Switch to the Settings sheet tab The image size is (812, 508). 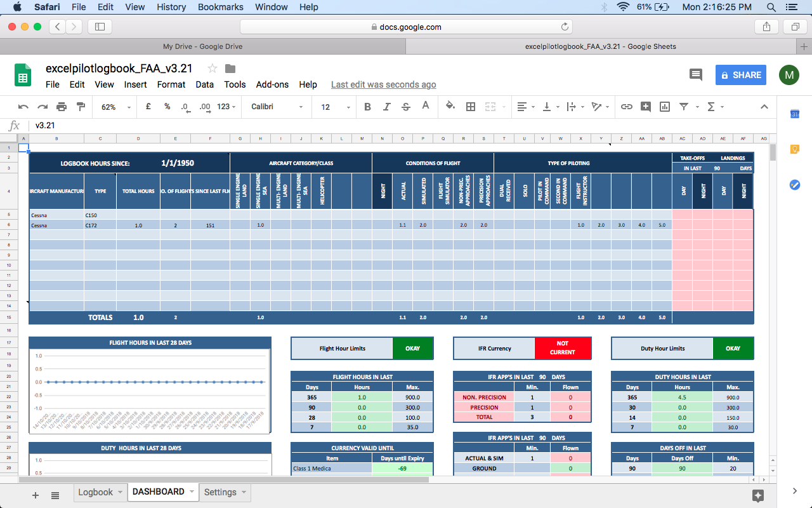click(225, 492)
